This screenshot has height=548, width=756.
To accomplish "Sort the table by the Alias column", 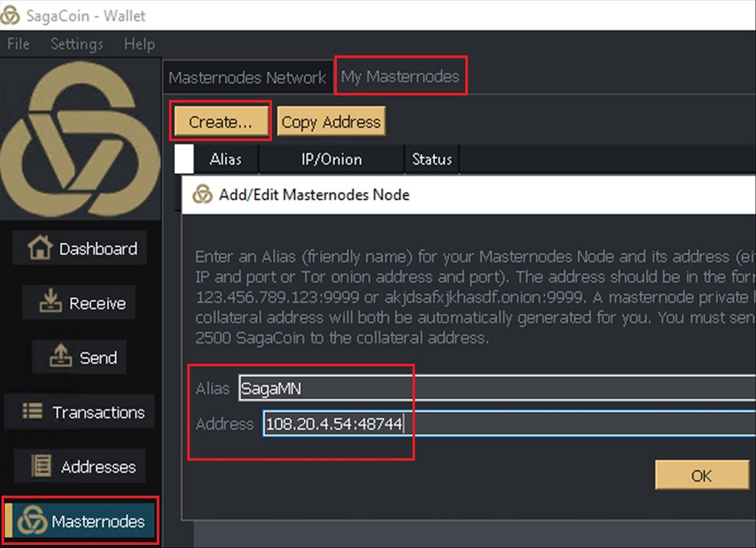I will 226,159.
